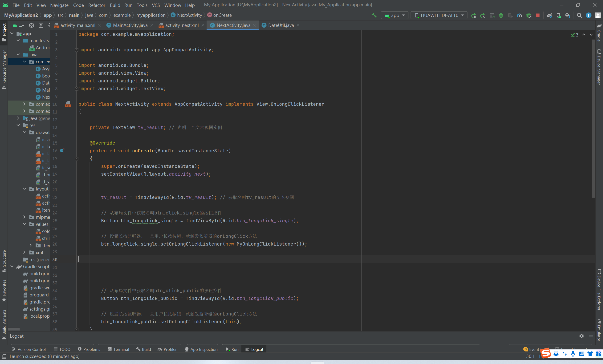Open the app run configuration dropdown
Viewport: 603px width, 364px height.
point(395,15)
